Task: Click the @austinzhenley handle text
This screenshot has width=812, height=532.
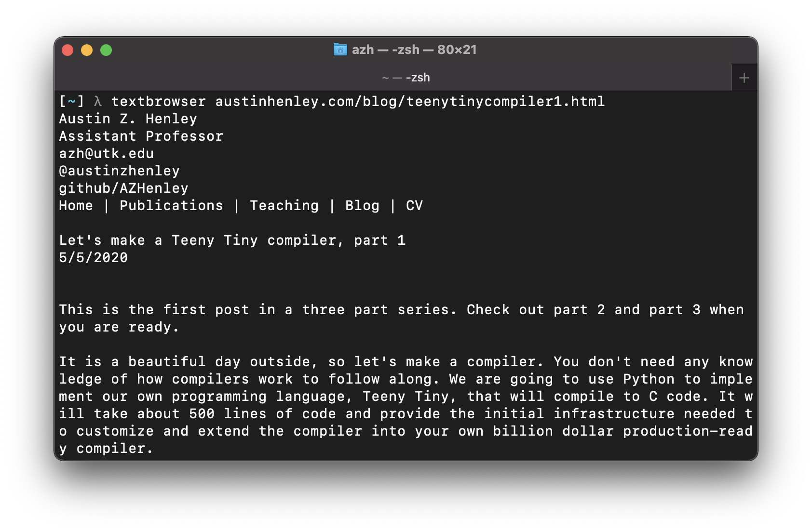Action: tap(119, 171)
